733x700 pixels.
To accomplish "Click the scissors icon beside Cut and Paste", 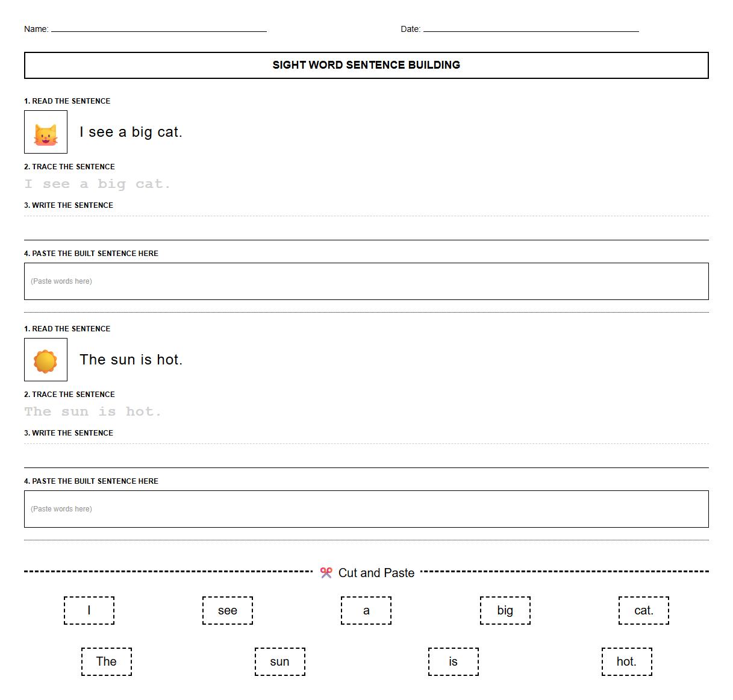I will pos(326,572).
